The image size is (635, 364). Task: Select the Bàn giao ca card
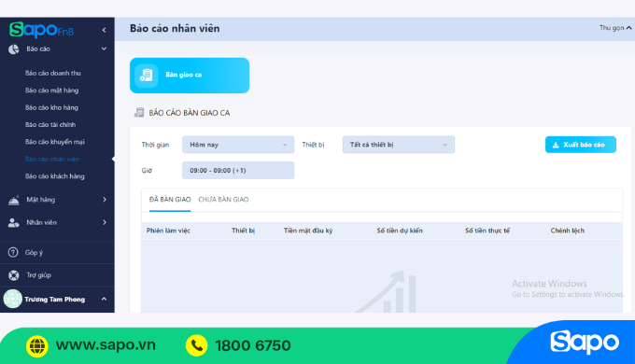click(x=190, y=76)
